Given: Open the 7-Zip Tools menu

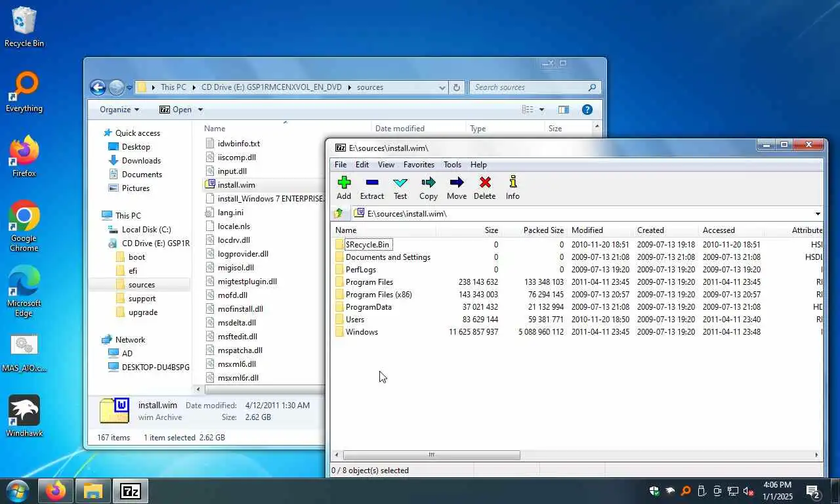Looking at the screenshot, I should pos(452,165).
